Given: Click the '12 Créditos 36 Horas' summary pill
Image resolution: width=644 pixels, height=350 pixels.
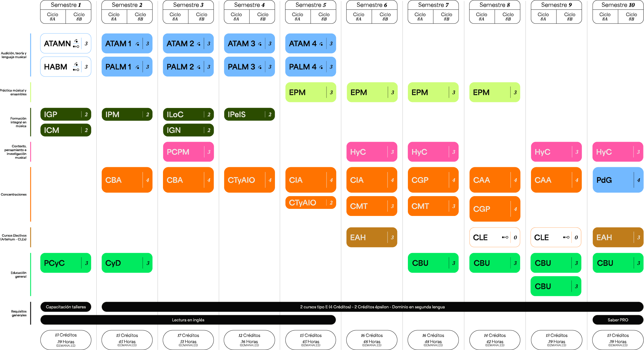Looking at the screenshot, I should [249, 340].
